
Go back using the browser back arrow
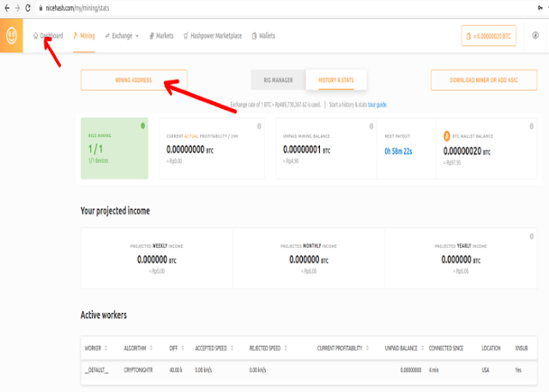(x=7, y=8)
